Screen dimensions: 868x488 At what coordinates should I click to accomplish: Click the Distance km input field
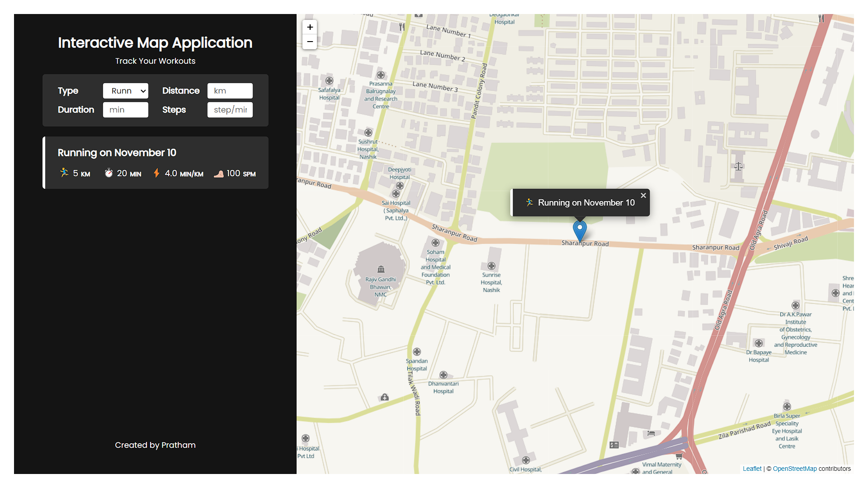(230, 90)
